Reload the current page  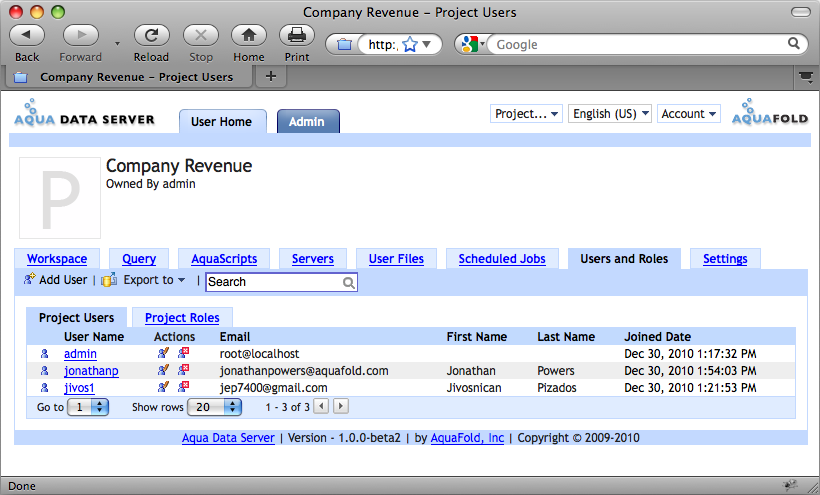click(152, 36)
